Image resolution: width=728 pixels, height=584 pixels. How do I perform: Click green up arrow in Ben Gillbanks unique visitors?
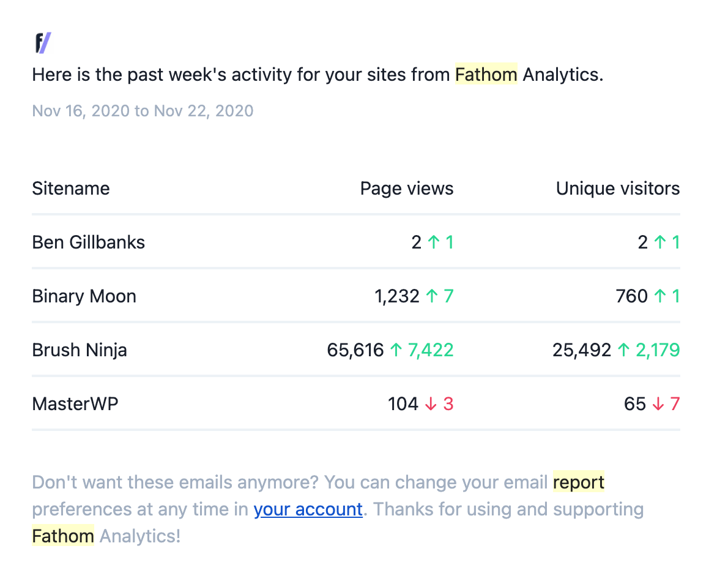tap(659, 242)
